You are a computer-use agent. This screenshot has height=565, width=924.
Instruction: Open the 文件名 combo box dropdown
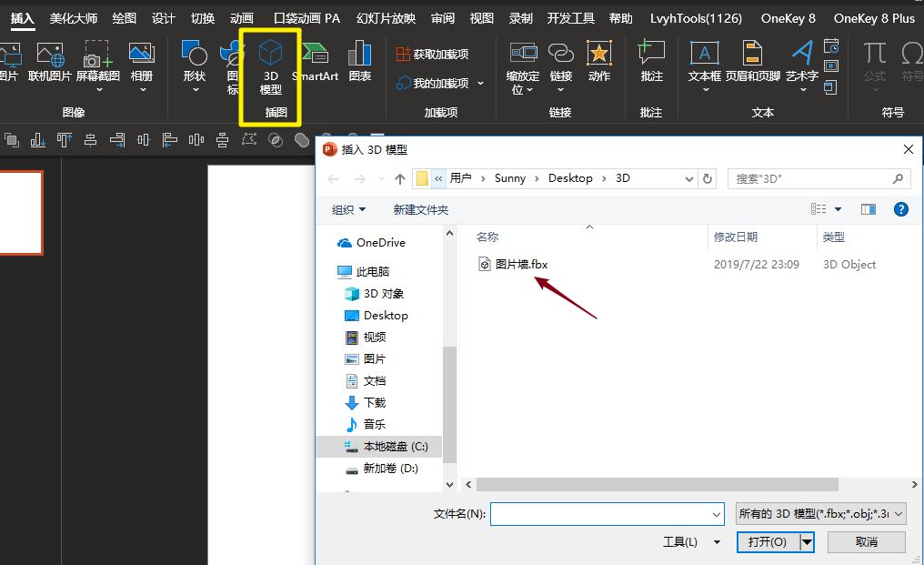pyautogui.click(x=717, y=514)
